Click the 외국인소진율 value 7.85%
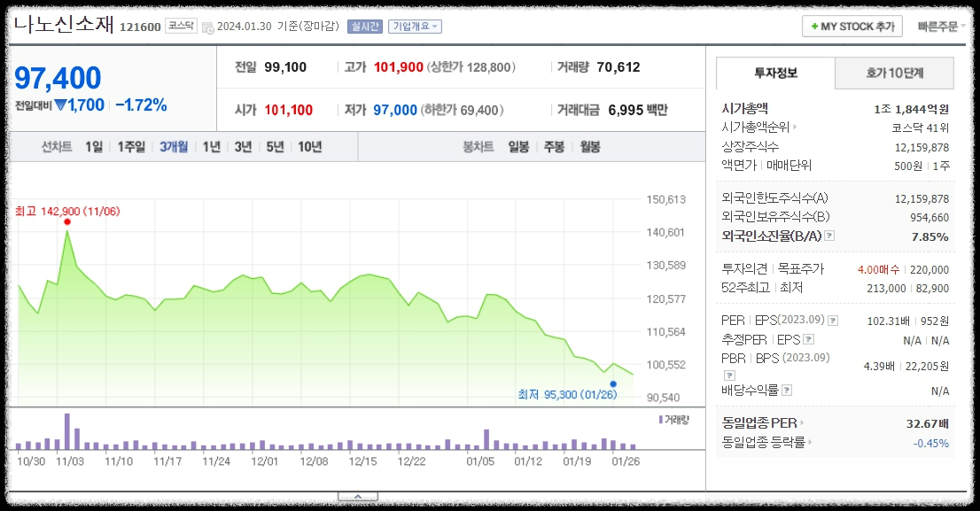The width and height of the screenshot is (980, 511). 930,236
